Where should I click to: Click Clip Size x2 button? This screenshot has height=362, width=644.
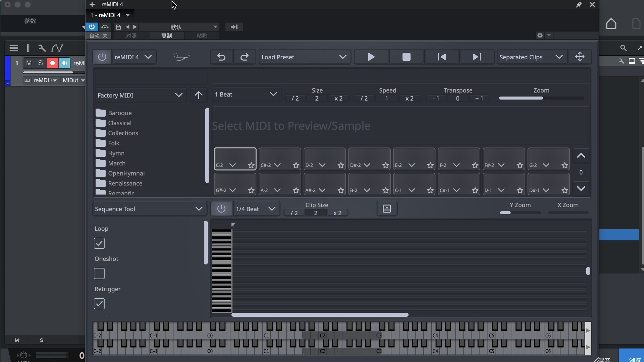click(x=337, y=213)
